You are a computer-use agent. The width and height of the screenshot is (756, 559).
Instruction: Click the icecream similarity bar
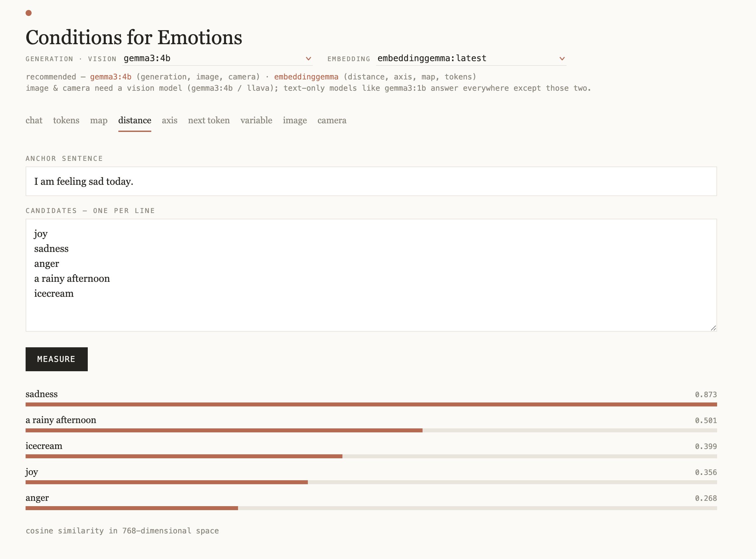(x=371, y=456)
